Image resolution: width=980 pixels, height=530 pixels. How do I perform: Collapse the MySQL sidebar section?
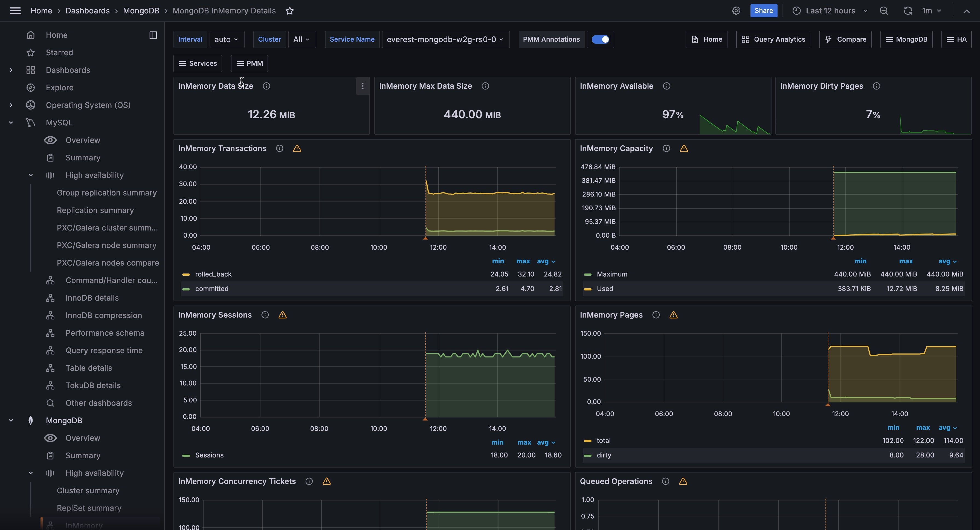click(x=11, y=123)
